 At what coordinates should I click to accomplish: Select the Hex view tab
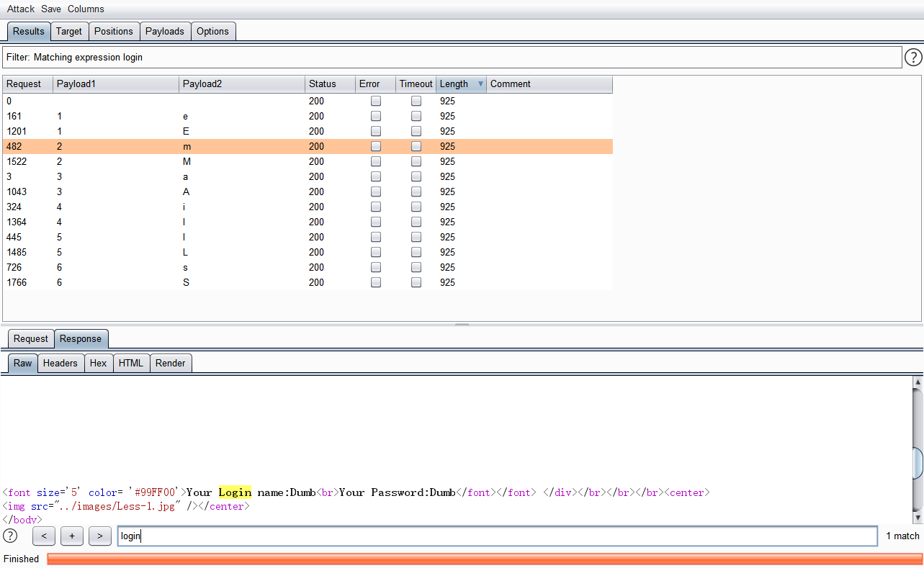pyautogui.click(x=99, y=363)
